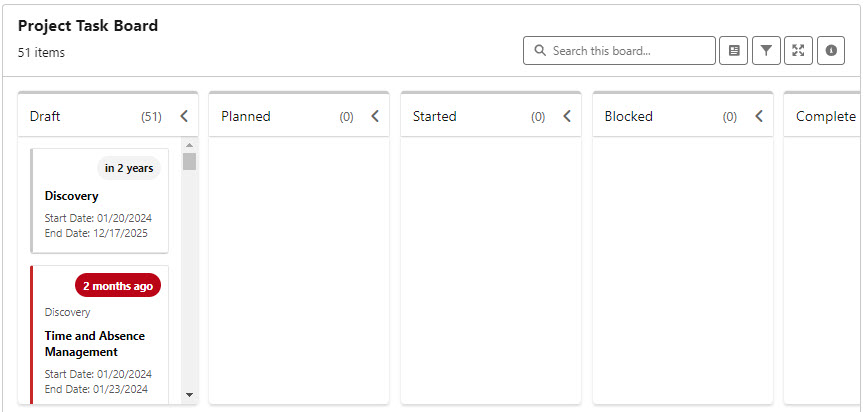868x412 pixels.
Task: Click the info icon in the board toolbar
Action: pos(831,51)
